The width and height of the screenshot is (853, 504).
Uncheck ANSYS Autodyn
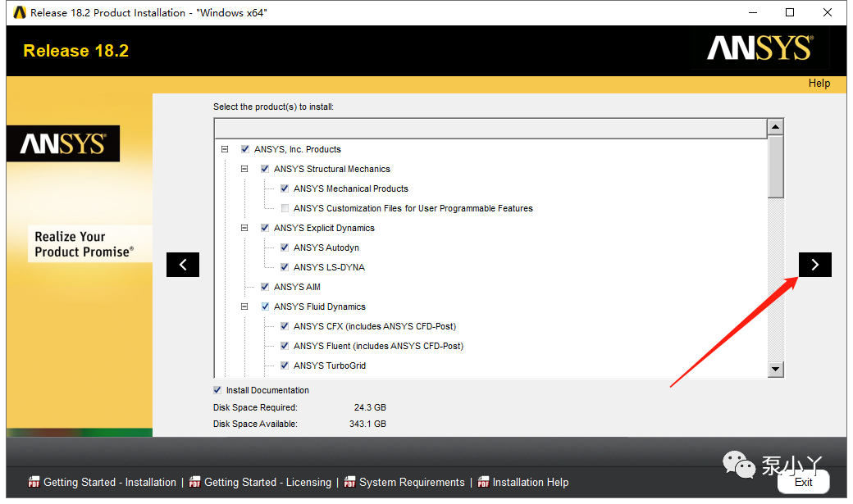(x=285, y=247)
